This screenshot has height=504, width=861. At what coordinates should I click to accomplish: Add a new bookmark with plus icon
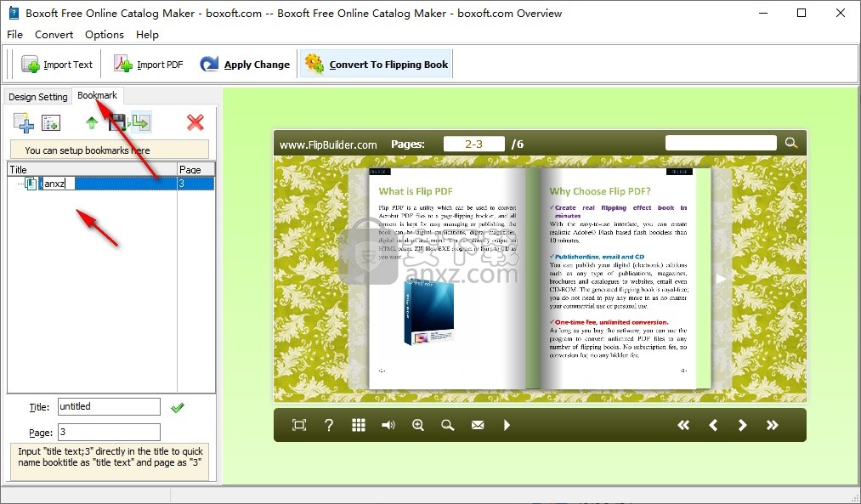coord(24,122)
